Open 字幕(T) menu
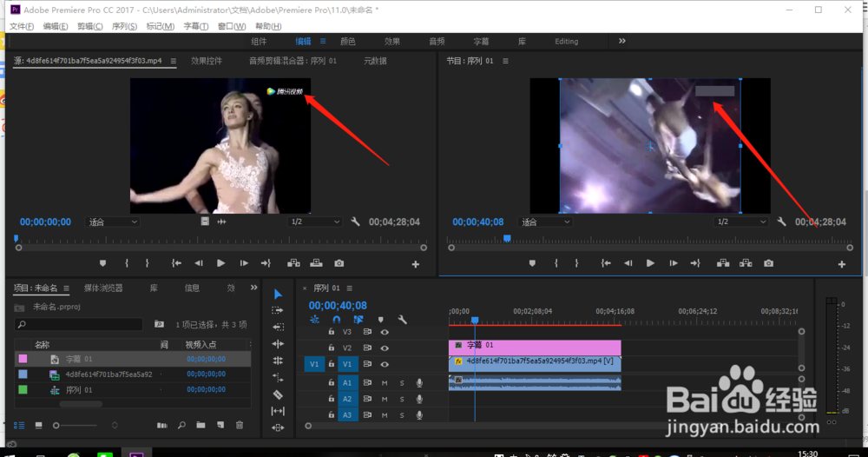The height and width of the screenshot is (457, 868). click(196, 26)
